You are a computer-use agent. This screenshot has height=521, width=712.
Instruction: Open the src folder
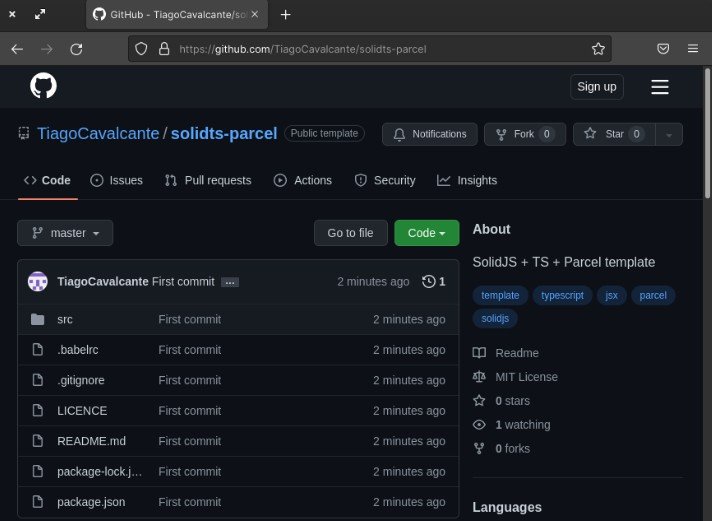pos(64,319)
